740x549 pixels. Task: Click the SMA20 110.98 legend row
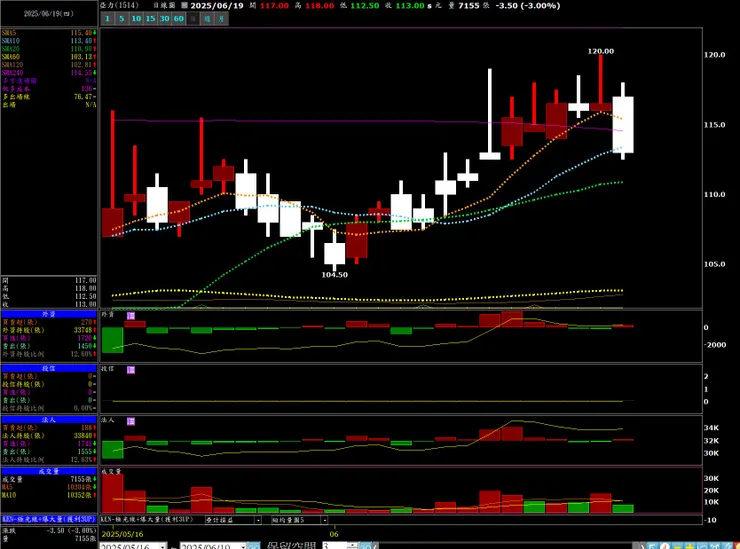pos(49,49)
